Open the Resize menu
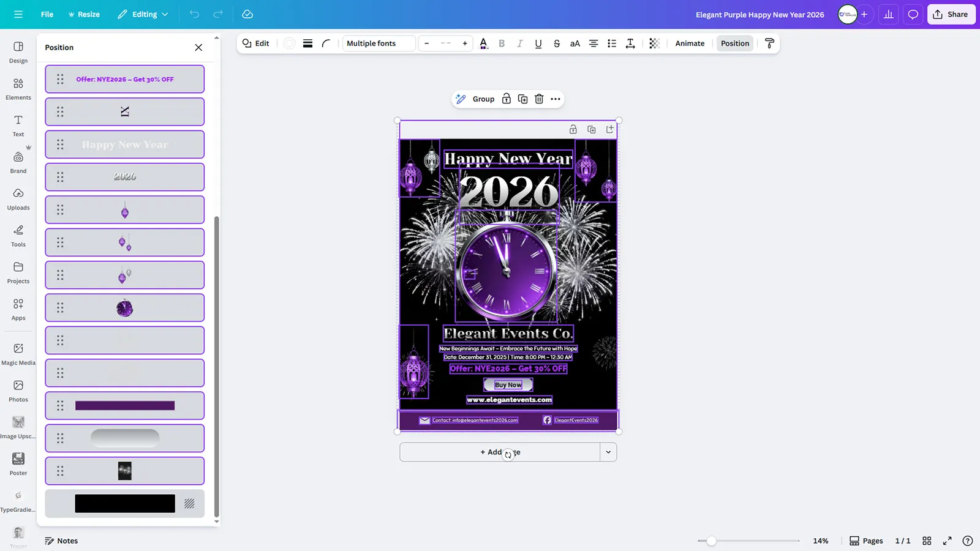 click(x=84, y=15)
